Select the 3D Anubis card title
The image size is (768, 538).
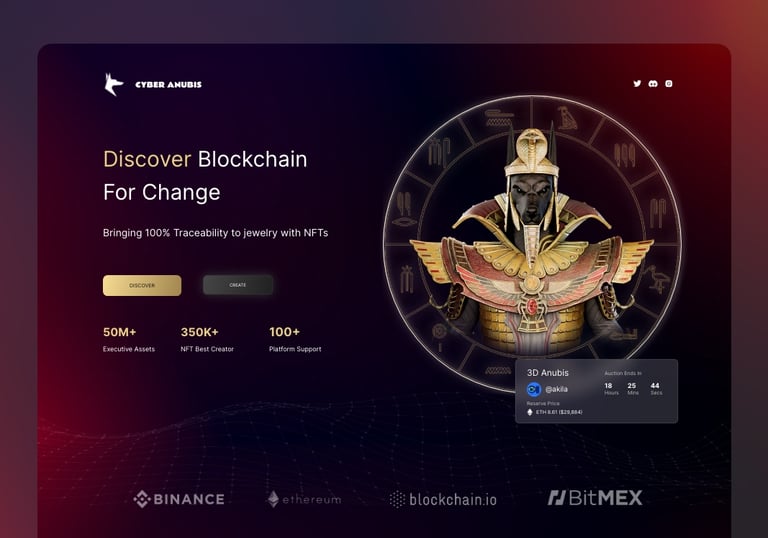click(x=548, y=372)
